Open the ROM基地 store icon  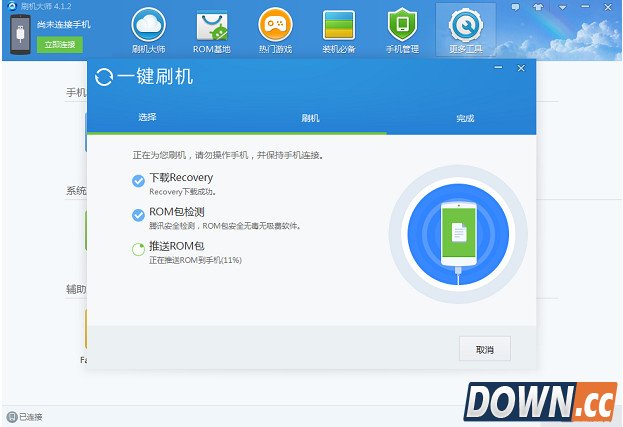(211, 27)
